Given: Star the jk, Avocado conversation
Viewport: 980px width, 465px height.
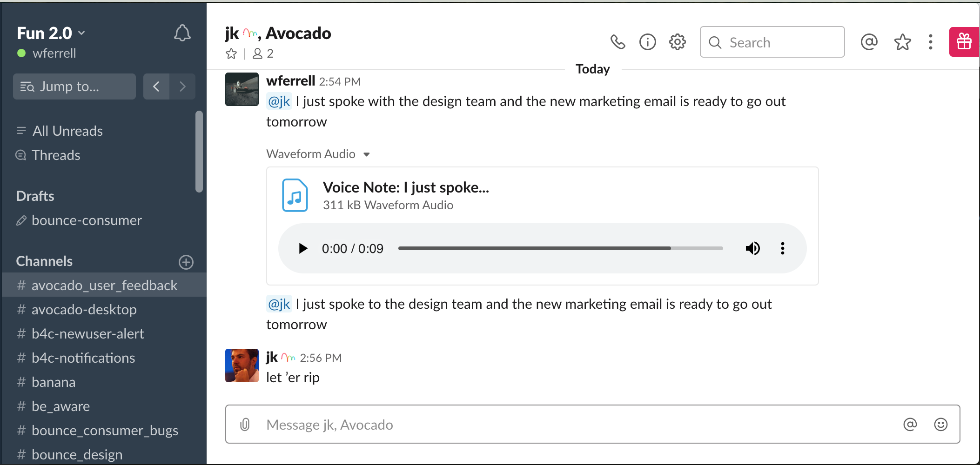Looking at the screenshot, I should [x=231, y=53].
